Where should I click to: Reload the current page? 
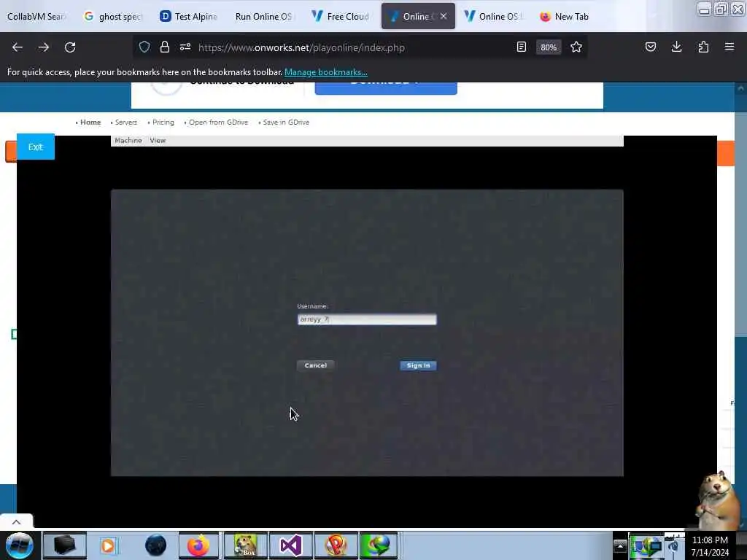(70, 47)
